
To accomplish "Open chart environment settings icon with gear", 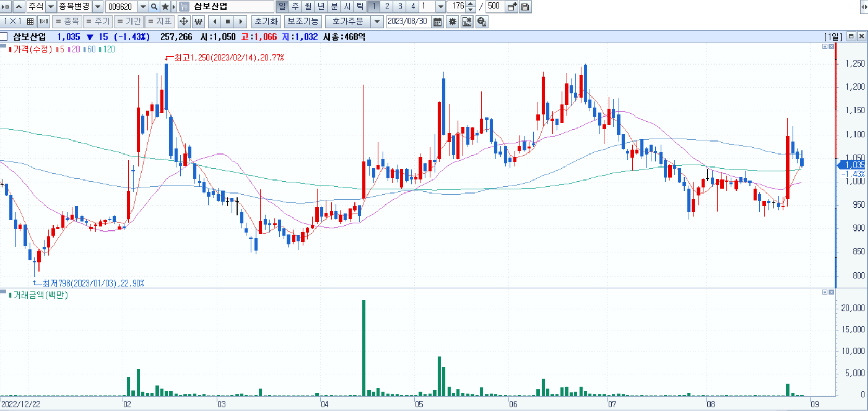I will point(467,21).
